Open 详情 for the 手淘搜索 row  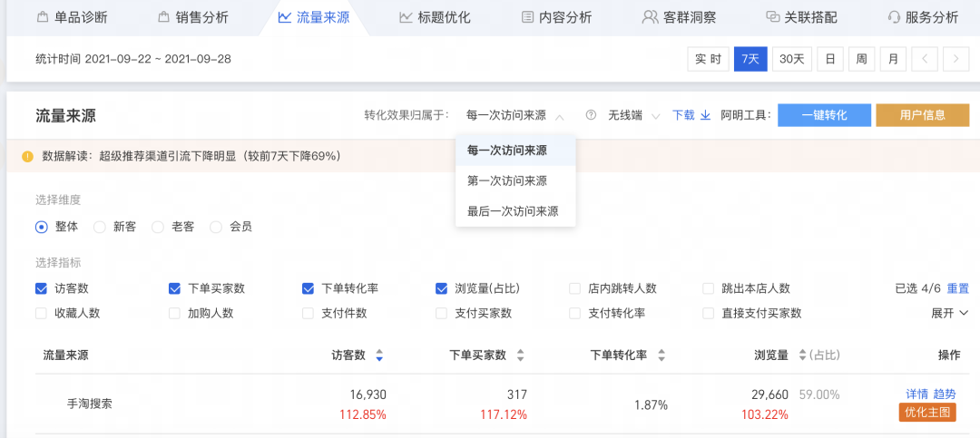coord(916,394)
